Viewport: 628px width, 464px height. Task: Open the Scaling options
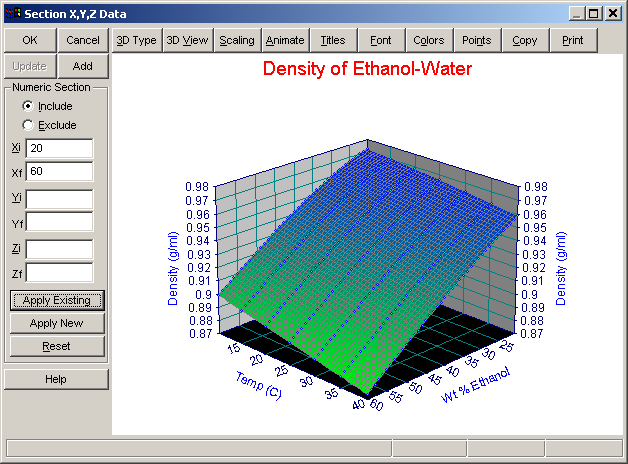pyautogui.click(x=237, y=40)
